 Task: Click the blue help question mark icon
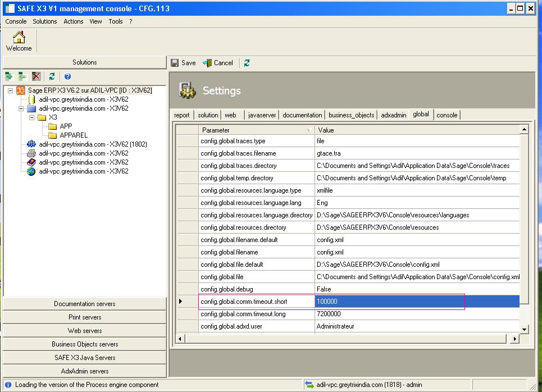pyautogui.click(x=68, y=76)
